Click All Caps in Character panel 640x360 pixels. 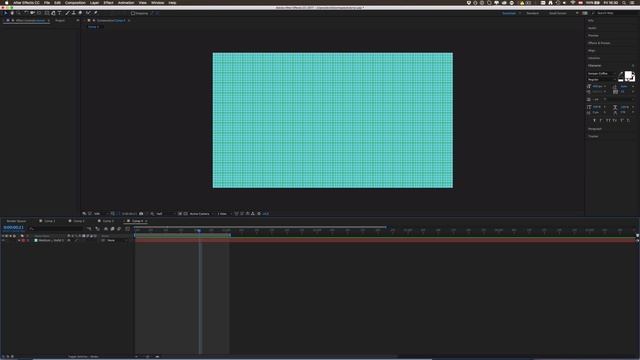tap(608, 120)
